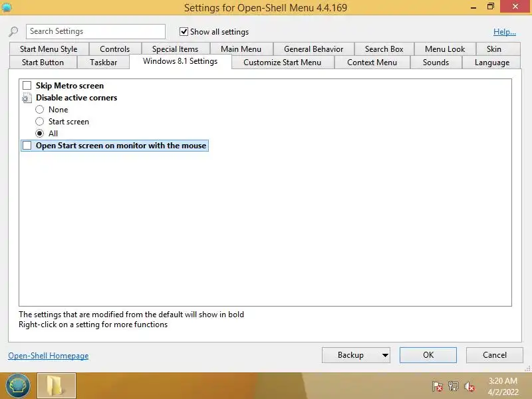Select the Start screen radio option
Viewport: 532px width, 399px height.
point(40,122)
